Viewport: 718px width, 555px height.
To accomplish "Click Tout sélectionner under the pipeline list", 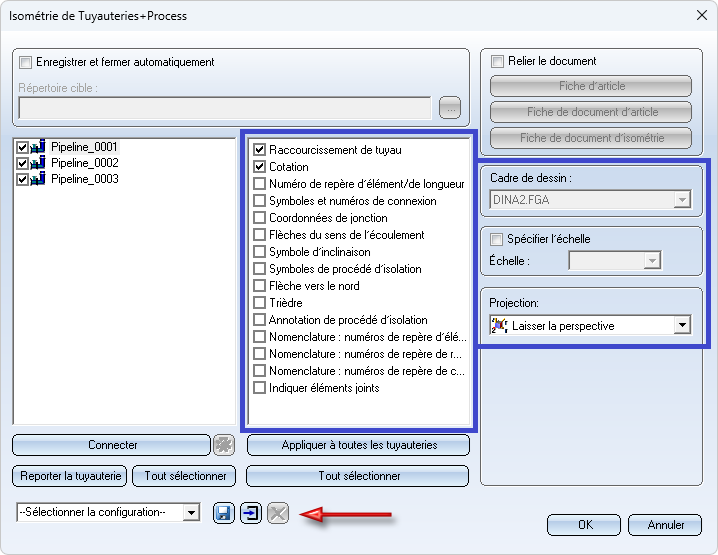I will click(185, 476).
